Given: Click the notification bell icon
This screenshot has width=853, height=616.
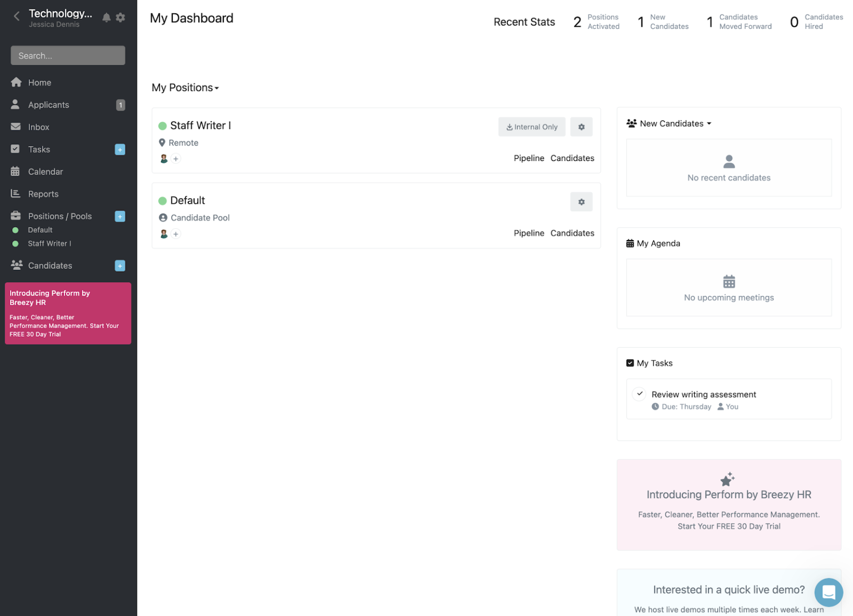Looking at the screenshot, I should (x=106, y=17).
